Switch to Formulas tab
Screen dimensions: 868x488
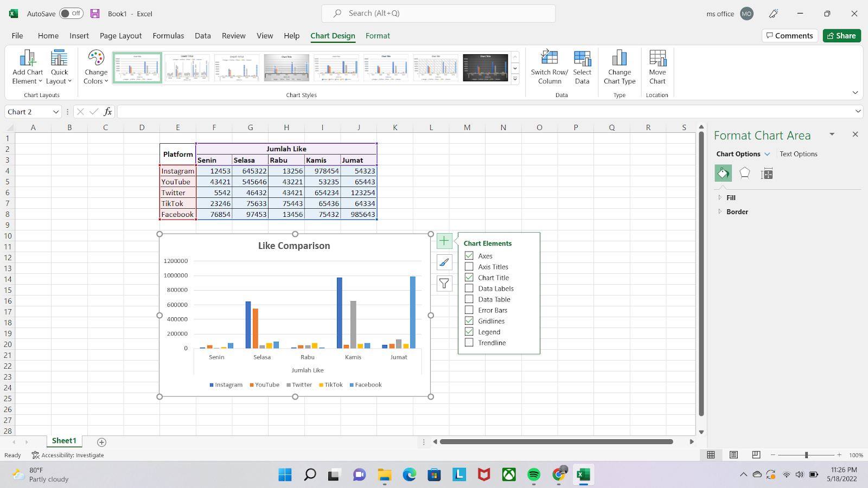coord(168,36)
